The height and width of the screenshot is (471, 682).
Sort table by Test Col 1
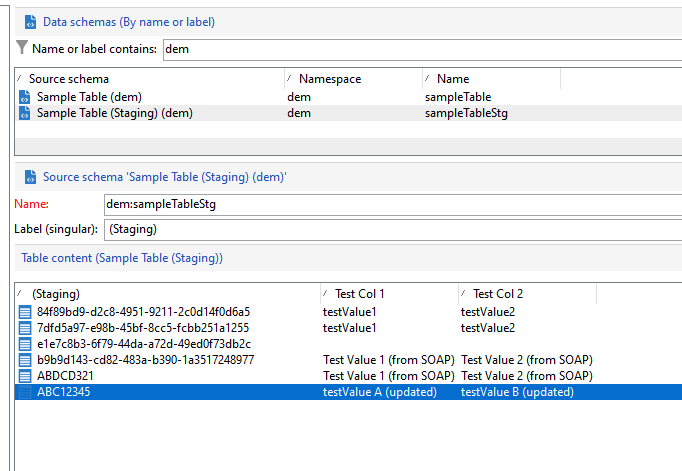point(388,294)
